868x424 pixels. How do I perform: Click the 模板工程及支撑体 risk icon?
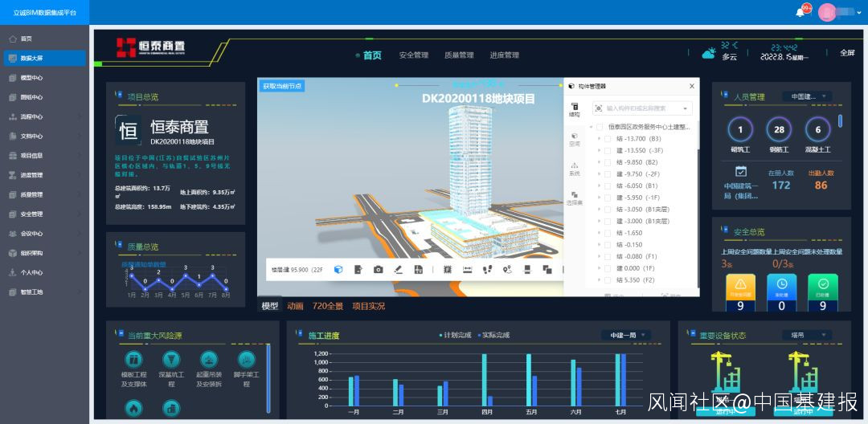tap(133, 360)
